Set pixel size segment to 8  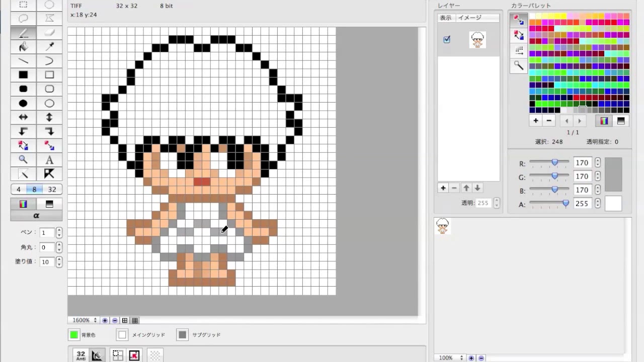(34, 190)
